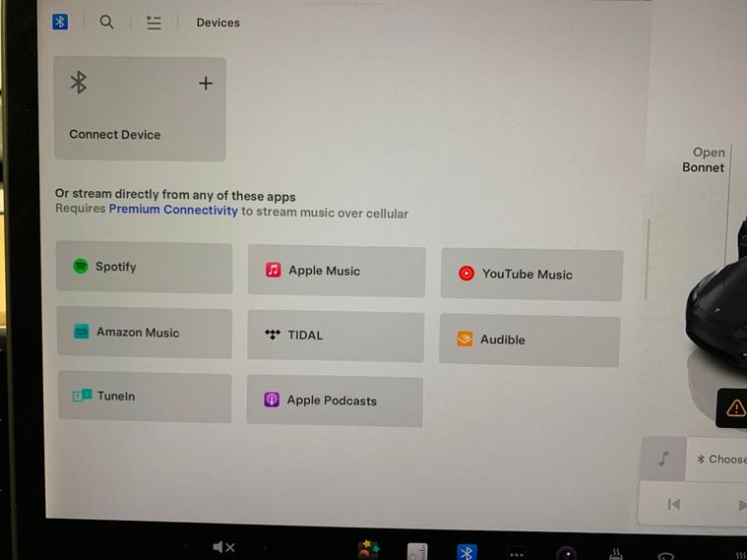Open the media search magnifier
The image size is (747, 560).
pyautogui.click(x=106, y=22)
